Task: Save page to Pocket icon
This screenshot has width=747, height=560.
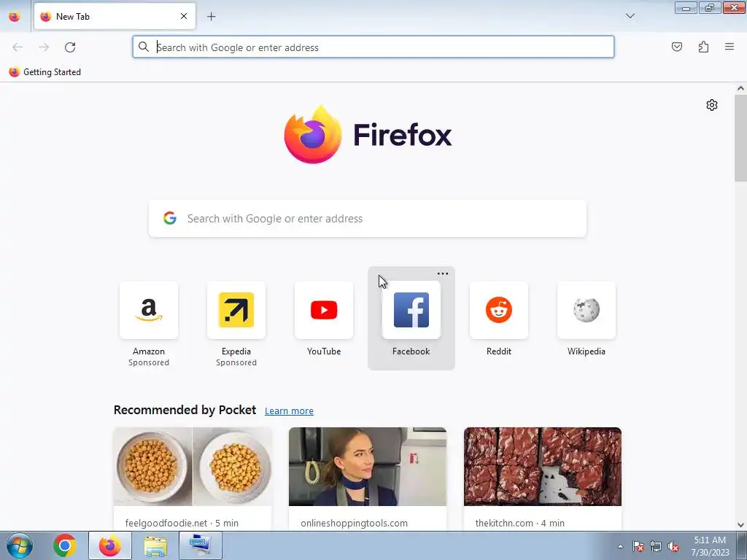Action: [677, 47]
